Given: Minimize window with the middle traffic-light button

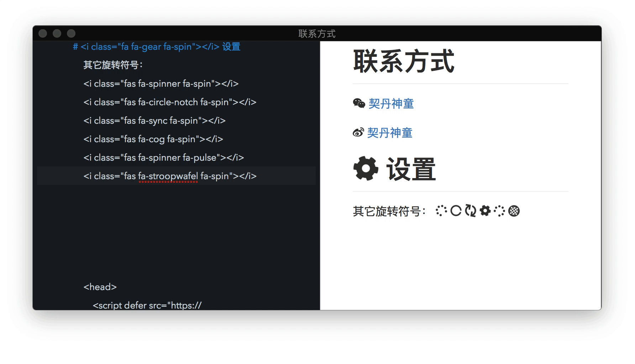Looking at the screenshot, I should click(57, 33).
